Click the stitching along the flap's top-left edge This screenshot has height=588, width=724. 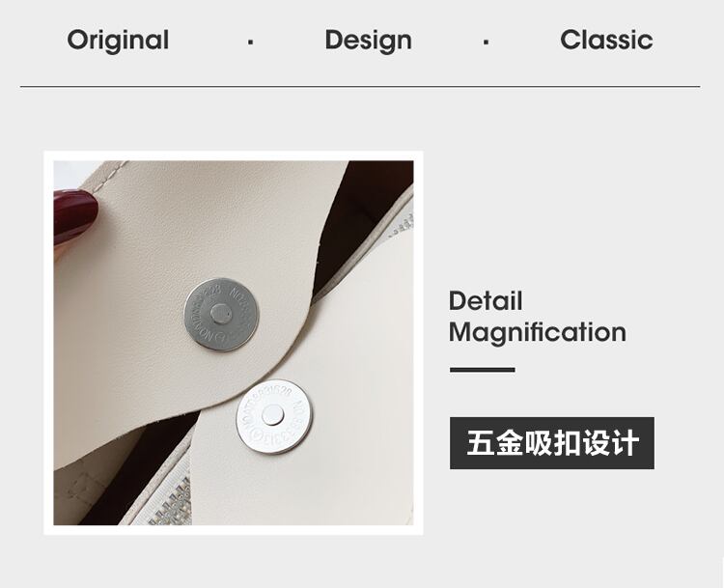pos(104,174)
